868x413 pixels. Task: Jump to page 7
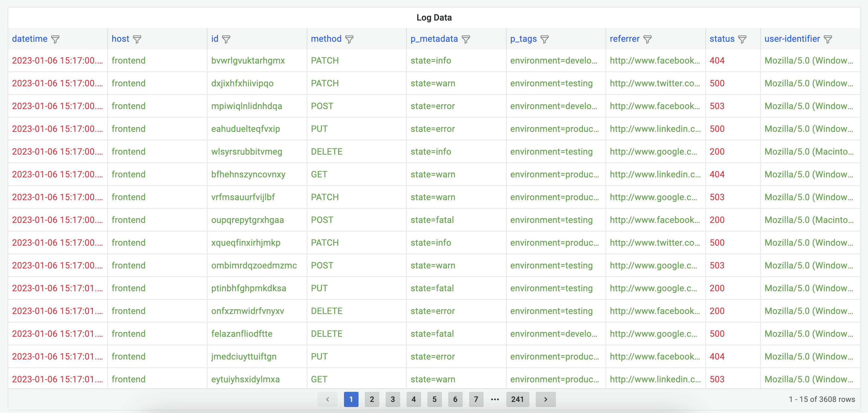point(476,399)
